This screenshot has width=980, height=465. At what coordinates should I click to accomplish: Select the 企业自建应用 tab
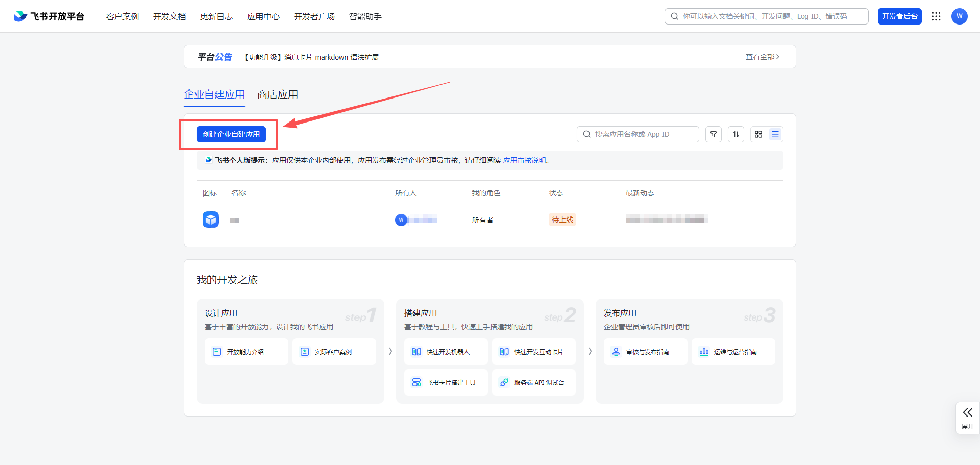[x=214, y=95]
